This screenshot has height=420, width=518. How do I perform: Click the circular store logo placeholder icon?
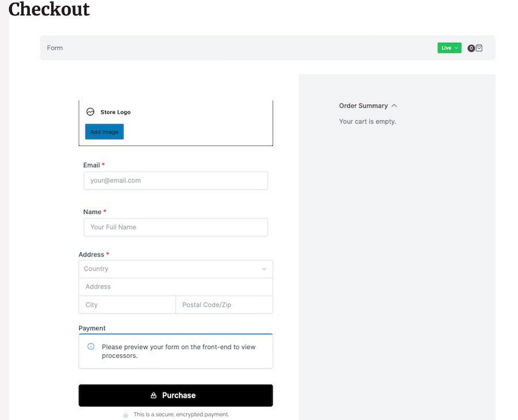coord(90,112)
